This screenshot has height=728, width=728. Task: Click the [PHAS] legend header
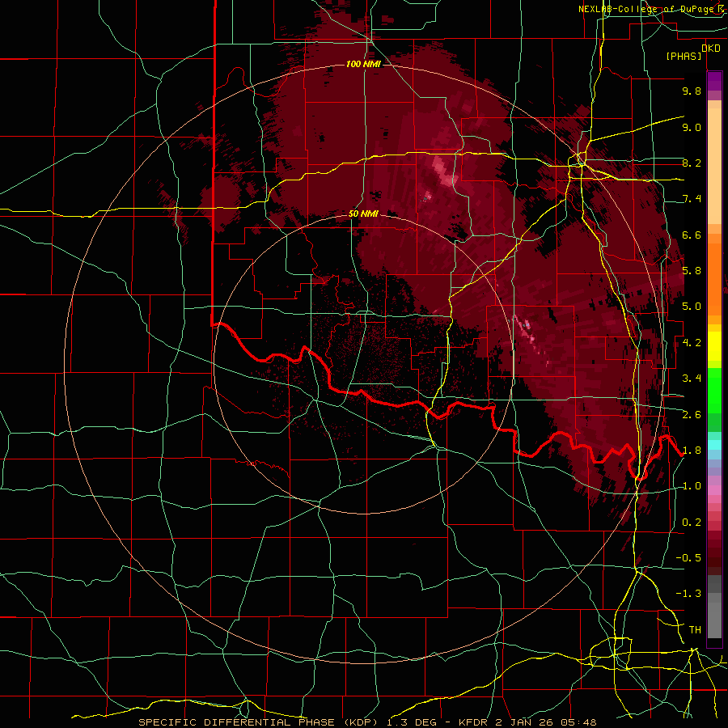684,57
